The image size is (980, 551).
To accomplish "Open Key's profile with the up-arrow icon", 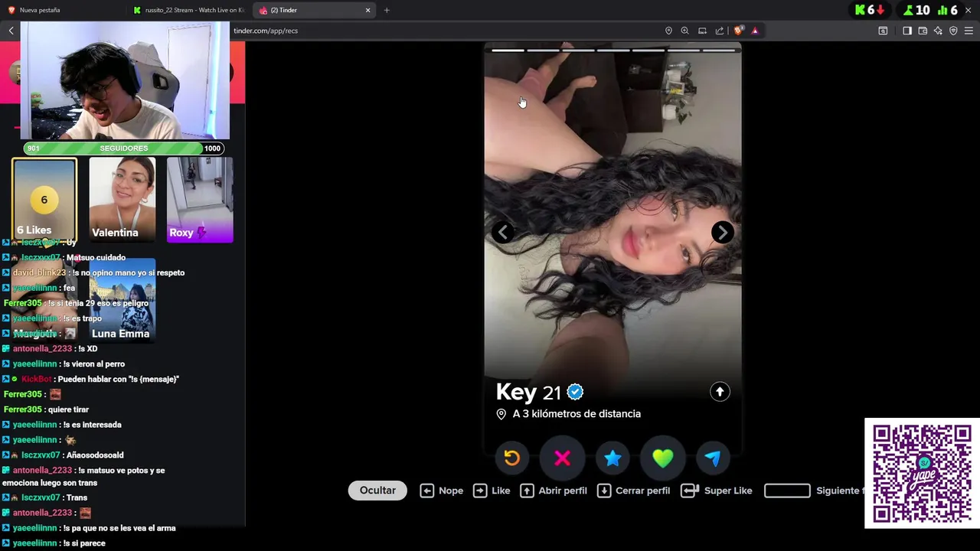I will click(720, 392).
